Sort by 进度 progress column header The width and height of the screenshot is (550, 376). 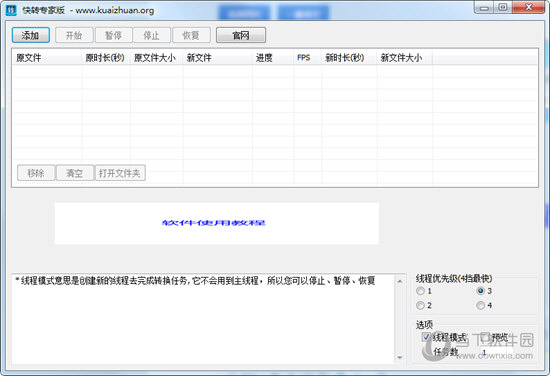tap(273, 58)
